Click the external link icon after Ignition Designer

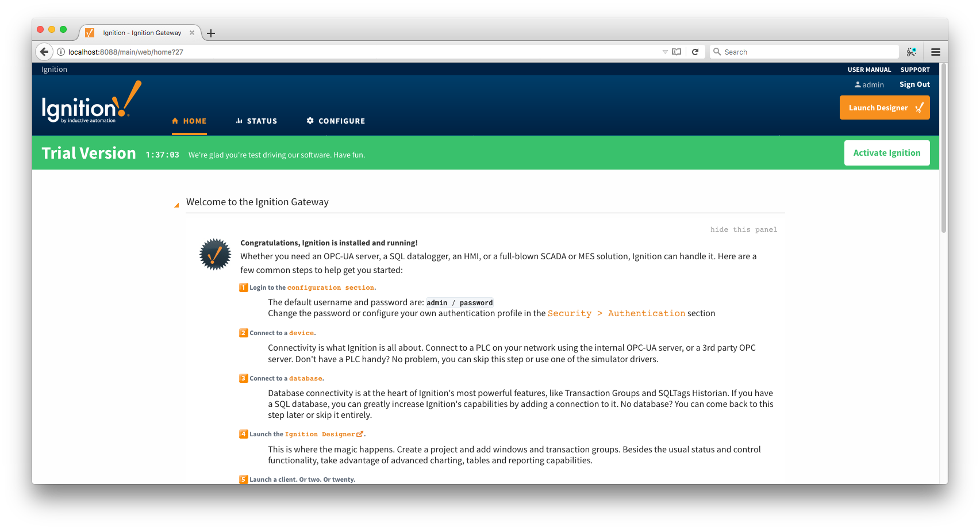pos(360,434)
